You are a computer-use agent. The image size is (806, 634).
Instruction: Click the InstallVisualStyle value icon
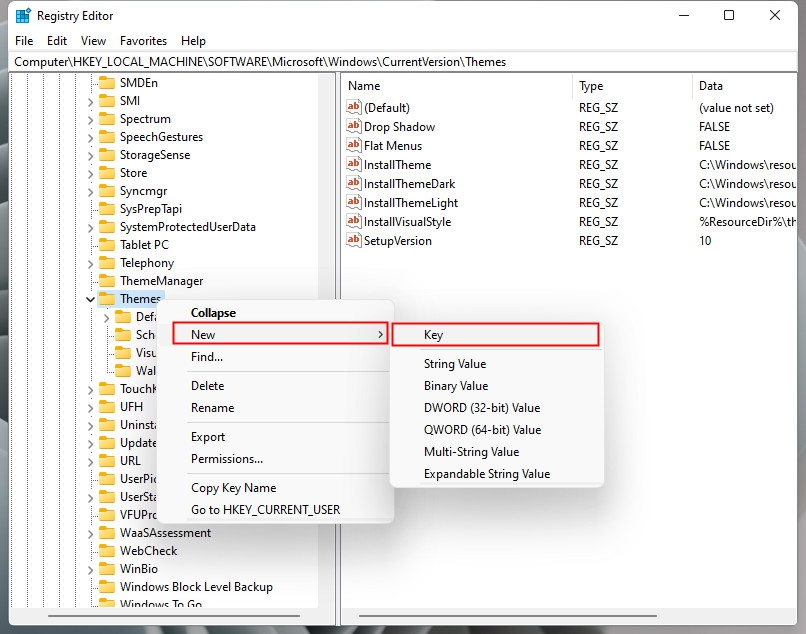[x=353, y=221]
